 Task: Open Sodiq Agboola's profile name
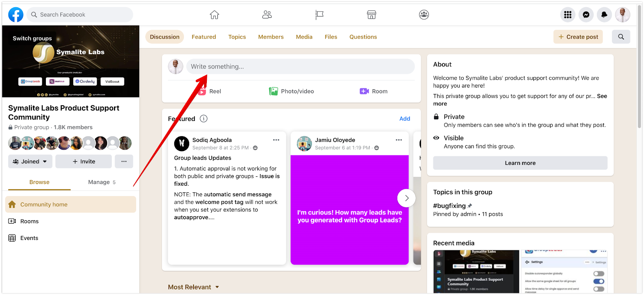212,140
